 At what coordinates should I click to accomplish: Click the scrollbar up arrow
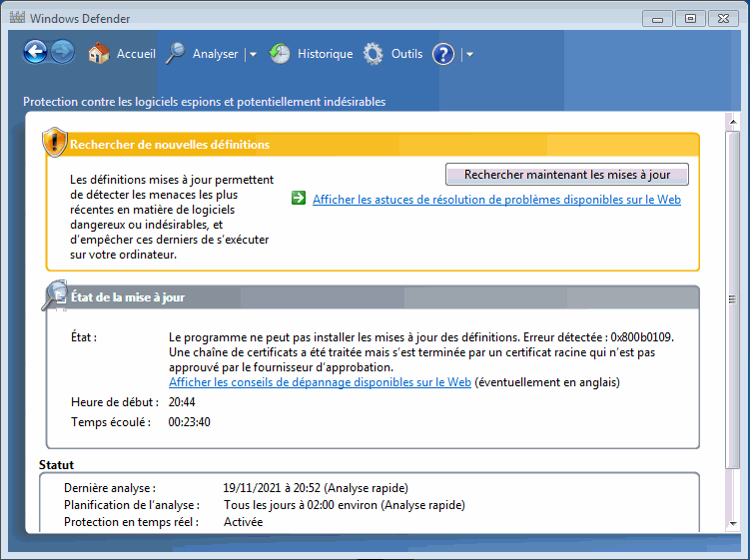click(x=733, y=122)
